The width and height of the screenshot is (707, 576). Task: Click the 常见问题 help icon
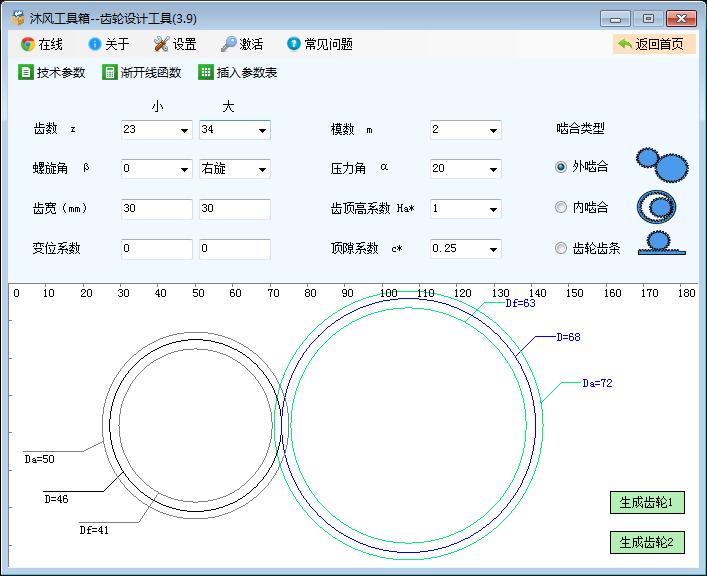pos(294,44)
